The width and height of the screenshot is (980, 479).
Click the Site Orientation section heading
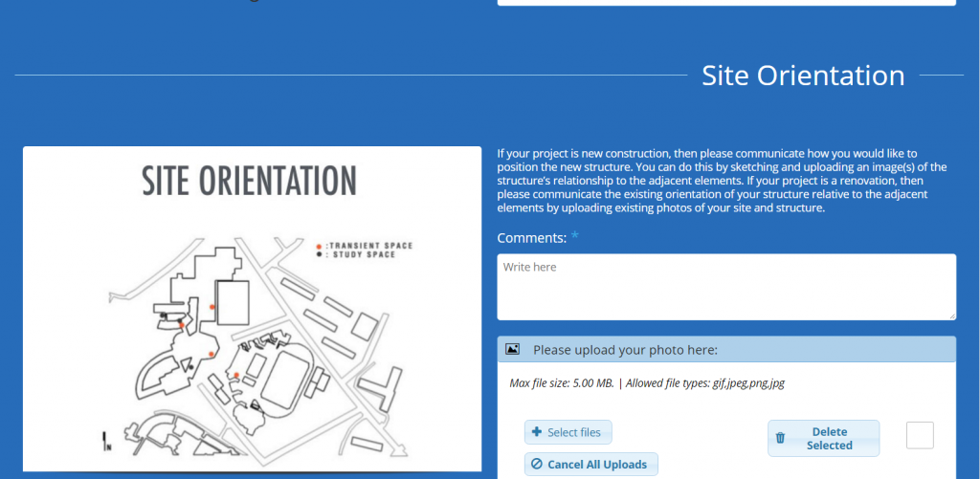coord(803,76)
